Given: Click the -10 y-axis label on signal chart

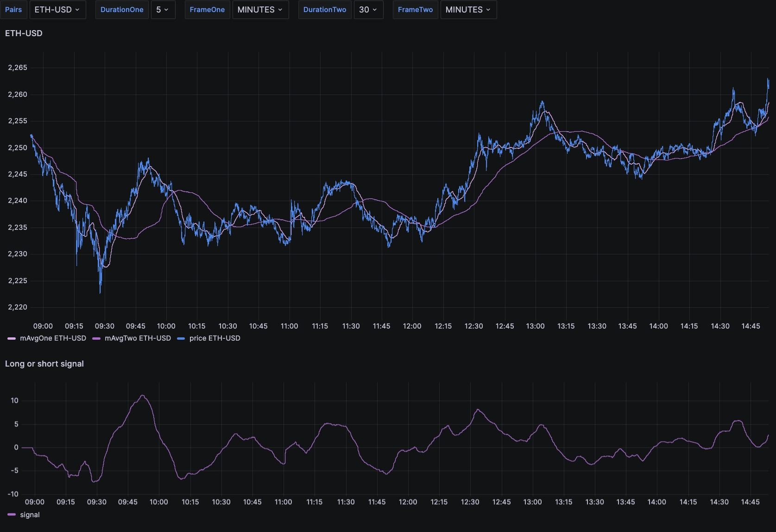Looking at the screenshot, I should coord(13,494).
